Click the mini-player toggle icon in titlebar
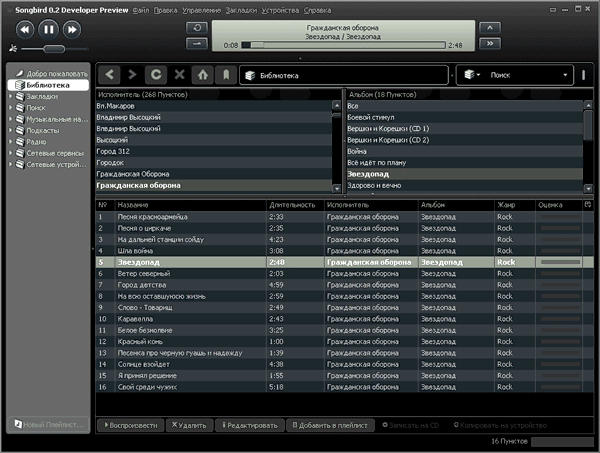The image size is (600, 453). point(553,10)
